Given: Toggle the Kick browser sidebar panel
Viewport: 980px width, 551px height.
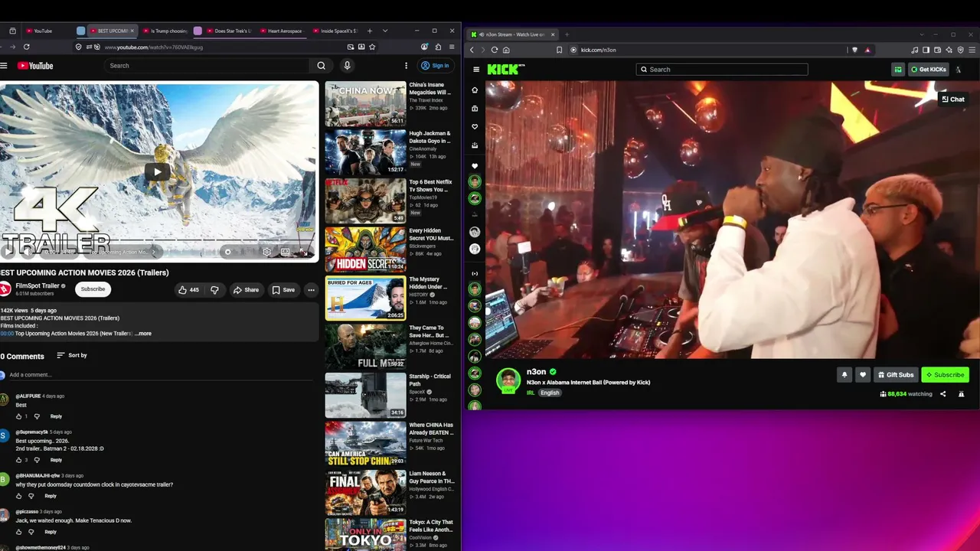Looking at the screenshot, I should 926,50.
